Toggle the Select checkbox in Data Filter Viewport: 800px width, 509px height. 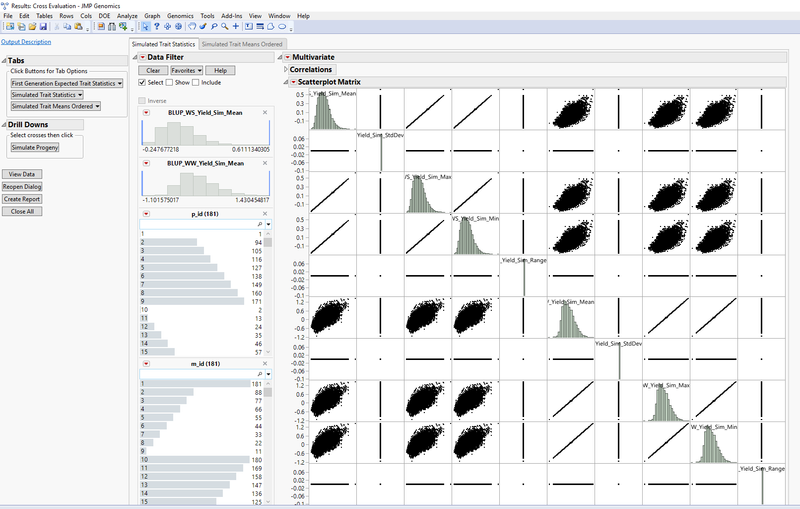pyautogui.click(x=142, y=83)
